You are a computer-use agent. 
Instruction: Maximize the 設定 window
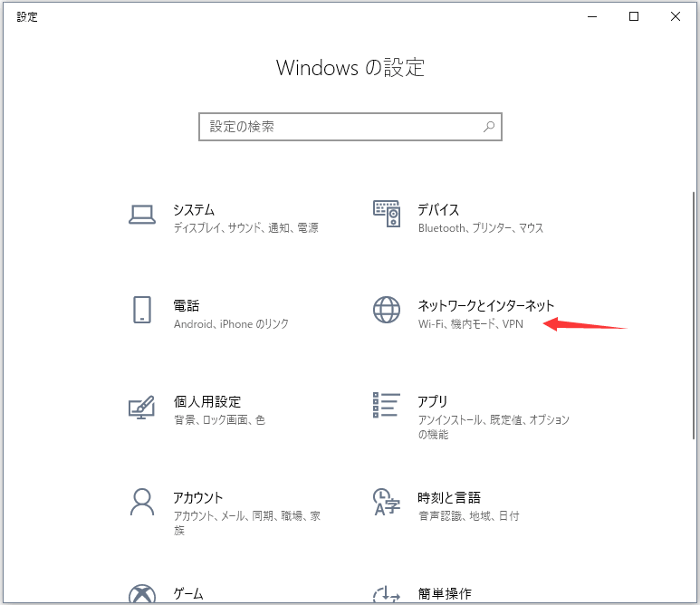tap(634, 16)
